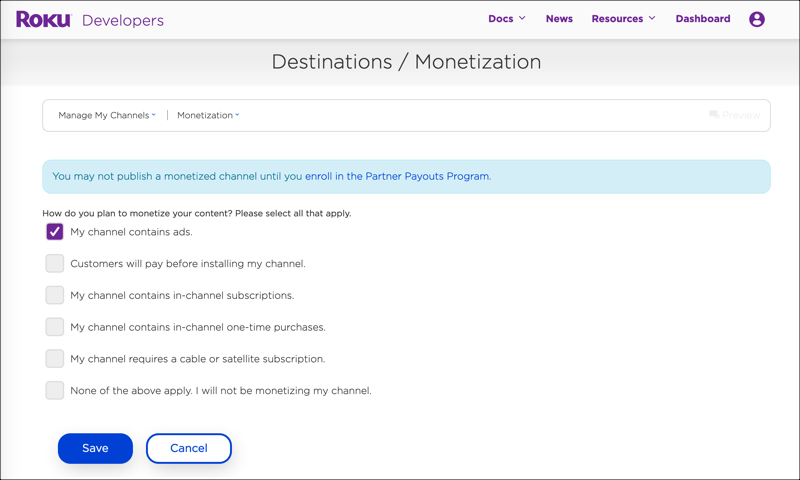This screenshot has width=800, height=480.
Task: Select cable or satellite subscription checkbox
Action: pos(55,358)
